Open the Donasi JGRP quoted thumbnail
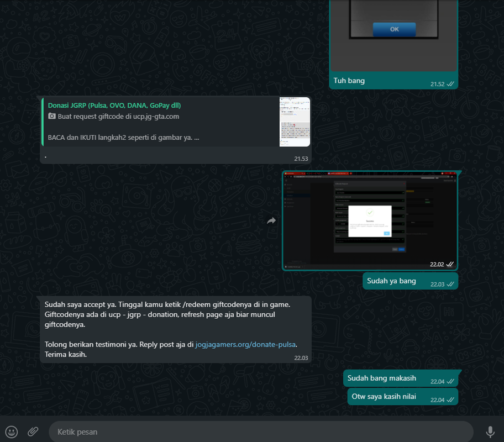The image size is (504, 442). (x=295, y=122)
